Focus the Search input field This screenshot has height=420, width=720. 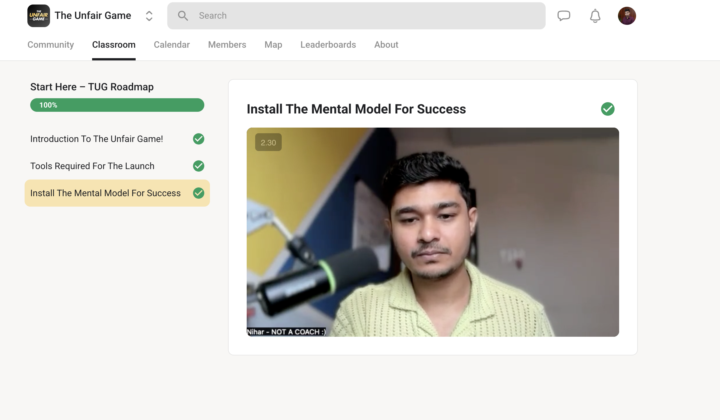tap(365, 16)
